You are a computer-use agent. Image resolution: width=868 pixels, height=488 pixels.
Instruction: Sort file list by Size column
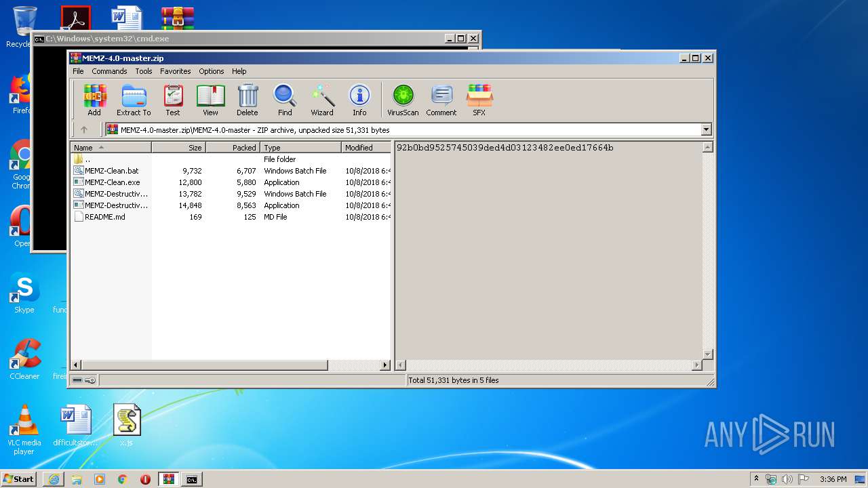pos(179,148)
